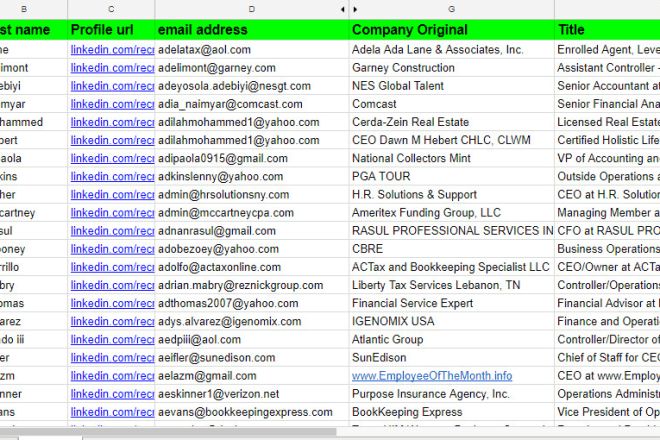Open www.EmployeeOfTheMonth.info company link

pyautogui.click(x=432, y=376)
